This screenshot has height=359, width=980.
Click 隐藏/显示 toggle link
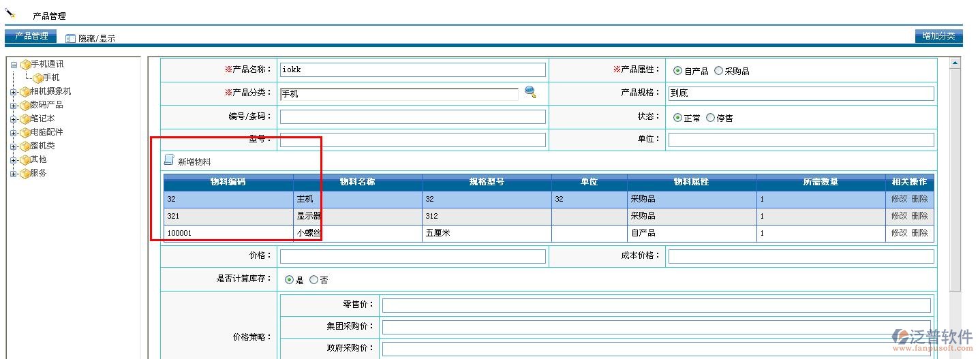pos(97,39)
